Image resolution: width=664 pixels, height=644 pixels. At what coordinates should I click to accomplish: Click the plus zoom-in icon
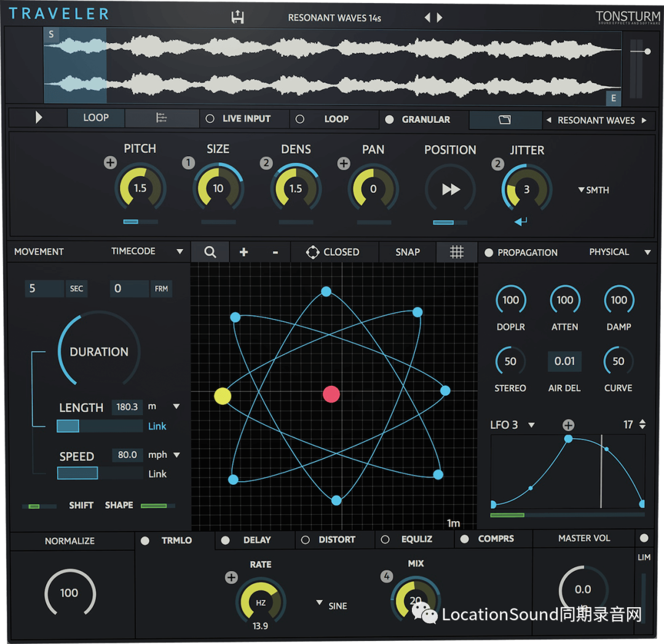pos(243,252)
